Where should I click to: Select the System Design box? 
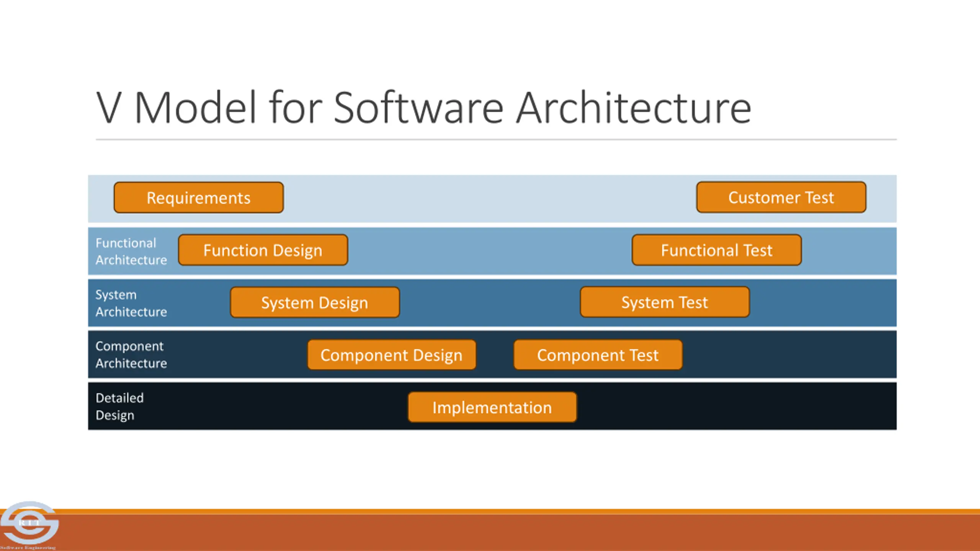[x=315, y=303]
